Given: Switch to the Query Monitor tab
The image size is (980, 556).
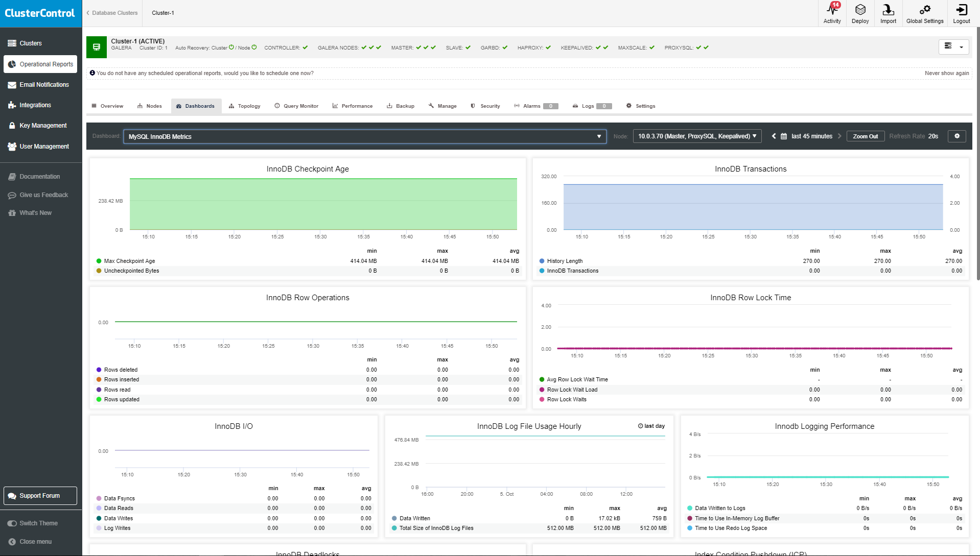Looking at the screenshot, I should tap(296, 106).
